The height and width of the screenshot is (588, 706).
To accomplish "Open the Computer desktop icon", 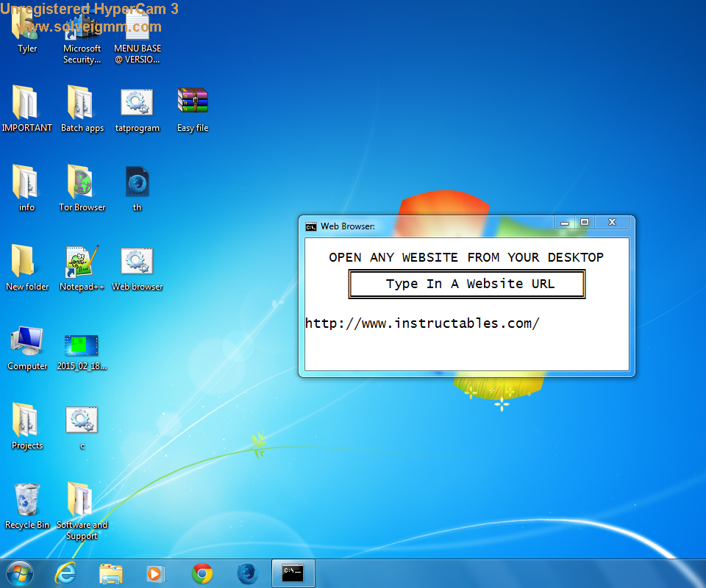I will pos(27,348).
